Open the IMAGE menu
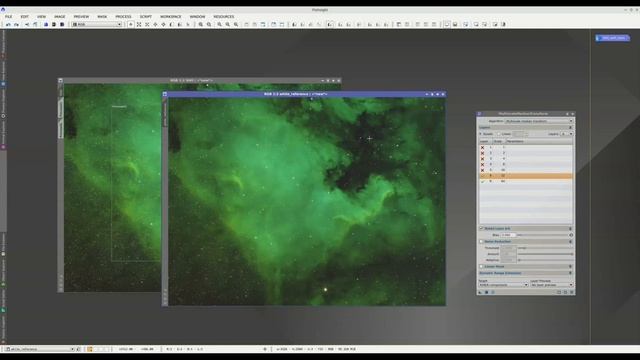The image size is (640, 360). click(60, 17)
